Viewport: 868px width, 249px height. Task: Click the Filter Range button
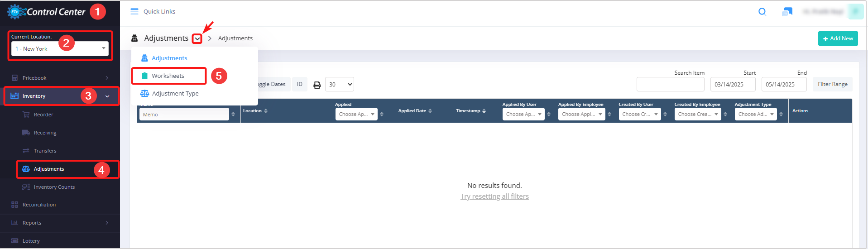[x=833, y=84]
